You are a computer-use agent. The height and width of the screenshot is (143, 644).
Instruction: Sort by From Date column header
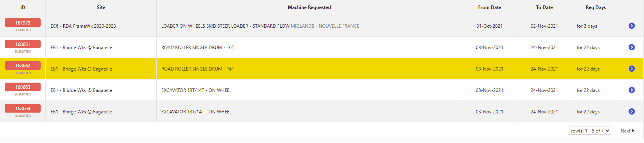point(490,7)
